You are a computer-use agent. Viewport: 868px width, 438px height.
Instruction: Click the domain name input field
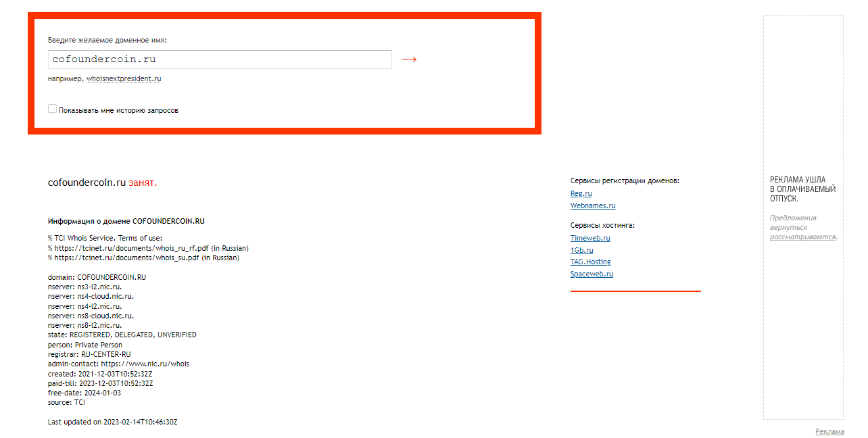[x=220, y=59]
